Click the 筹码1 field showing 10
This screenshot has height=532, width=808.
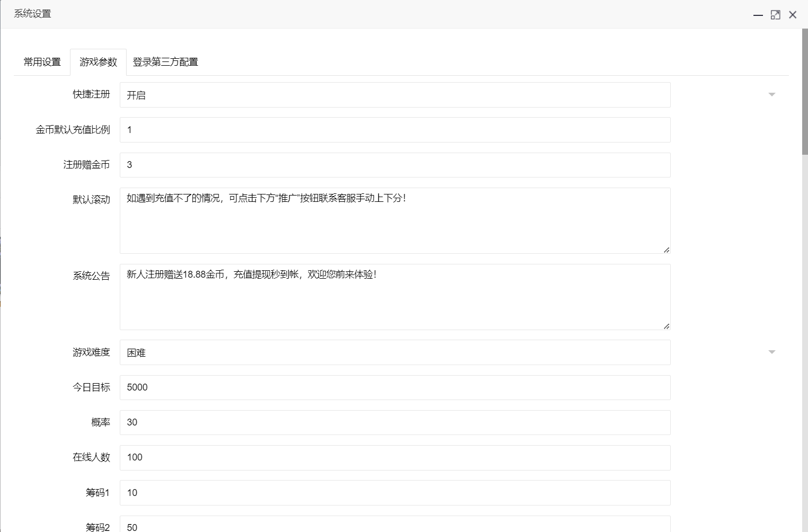pyautogui.click(x=395, y=493)
